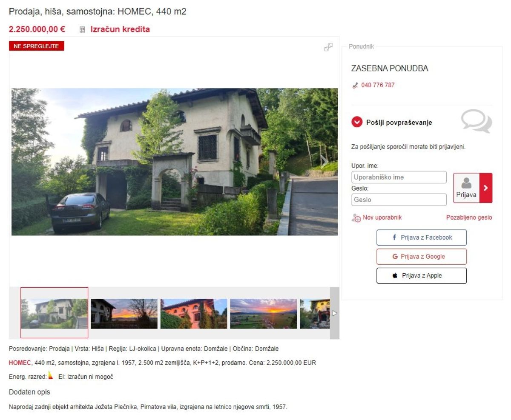Show more thumbnails with the strip arrow
Viewport: 511px width, 420px height.
pos(334,313)
